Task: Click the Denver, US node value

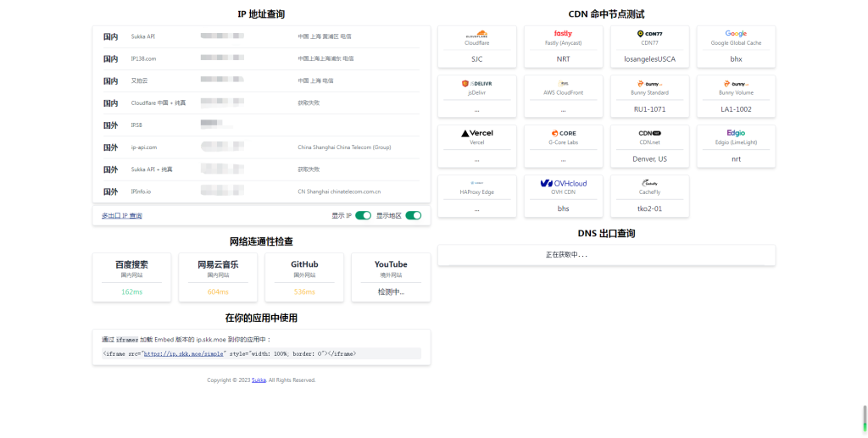Action: coord(649,158)
